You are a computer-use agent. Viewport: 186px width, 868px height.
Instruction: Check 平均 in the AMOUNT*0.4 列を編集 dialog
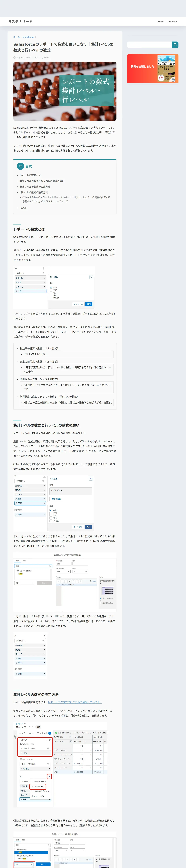(x=51, y=513)
